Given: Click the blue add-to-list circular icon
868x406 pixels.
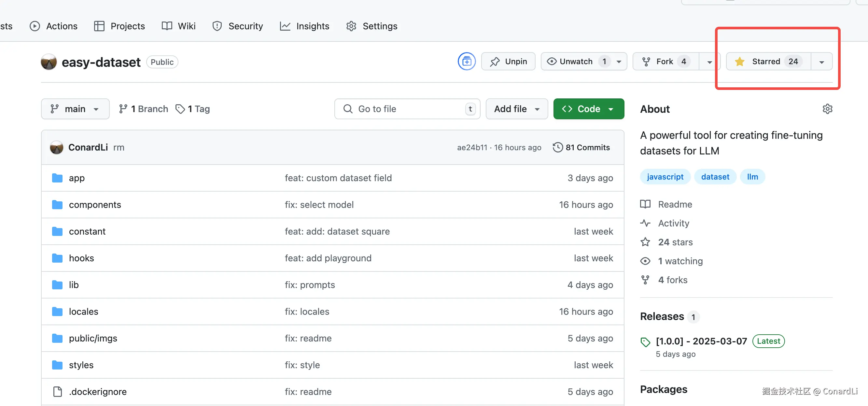Looking at the screenshot, I should point(466,61).
